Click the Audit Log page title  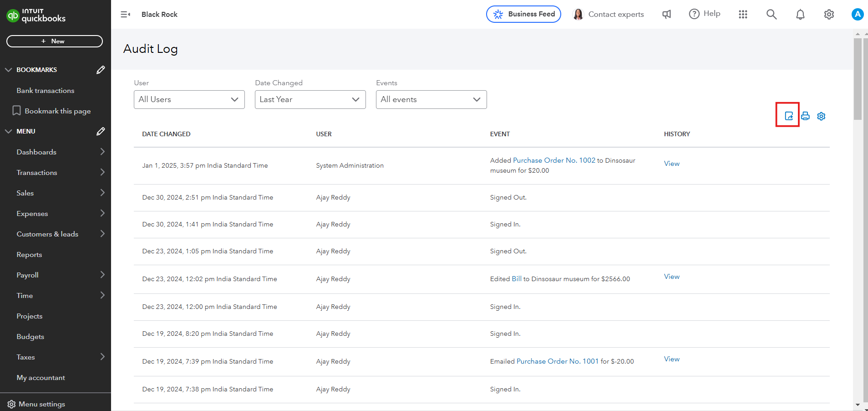coord(150,49)
